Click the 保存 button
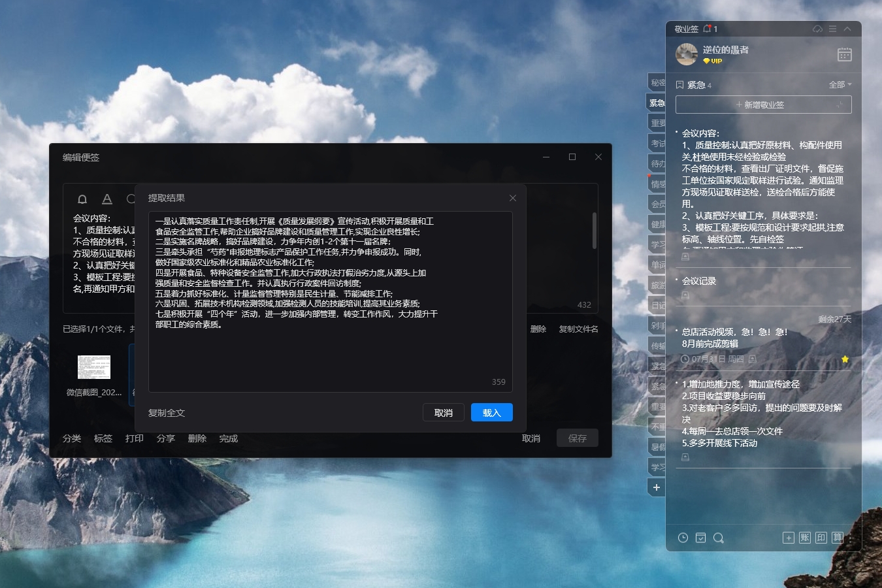Screen dimensions: 882x588 [x=578, y=438]
